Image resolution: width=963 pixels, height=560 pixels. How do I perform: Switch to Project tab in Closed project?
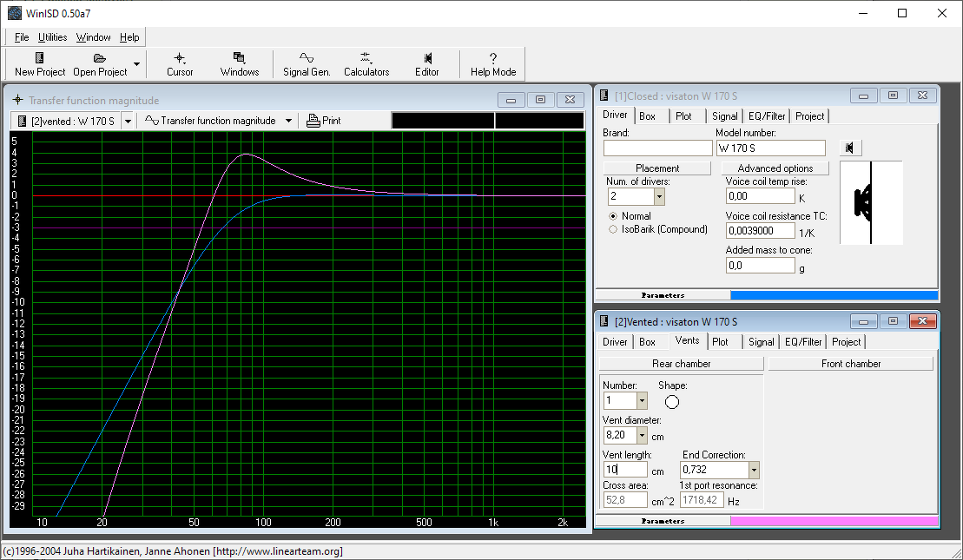pos(809,116)
